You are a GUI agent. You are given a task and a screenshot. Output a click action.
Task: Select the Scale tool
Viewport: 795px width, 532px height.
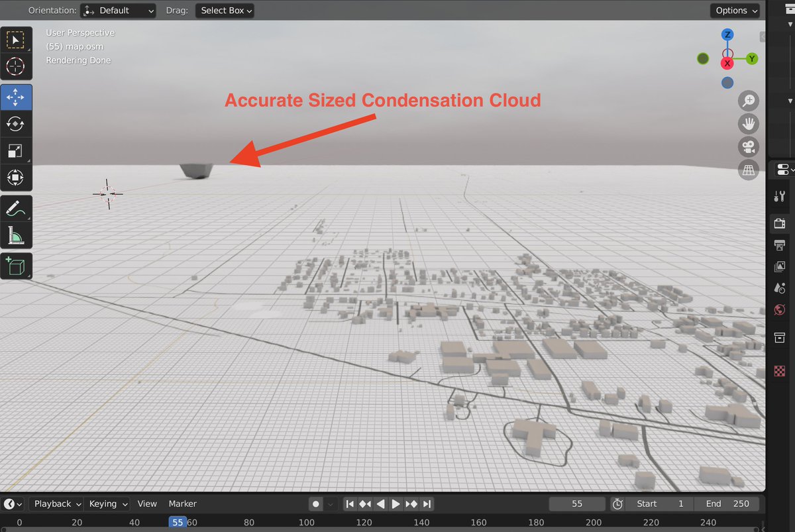point(17,150)
